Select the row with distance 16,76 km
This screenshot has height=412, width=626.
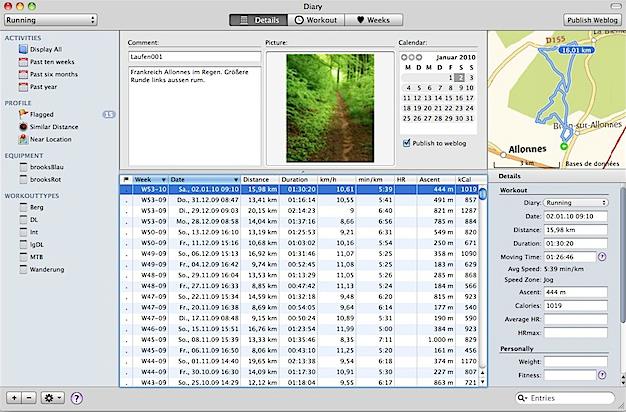click(x=299, y=329)
